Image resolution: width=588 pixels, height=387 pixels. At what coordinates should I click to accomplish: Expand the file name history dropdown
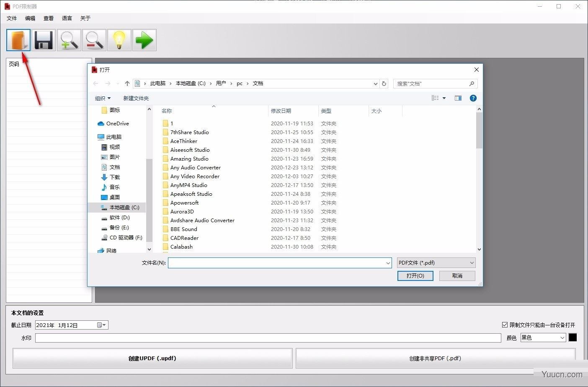388,263
